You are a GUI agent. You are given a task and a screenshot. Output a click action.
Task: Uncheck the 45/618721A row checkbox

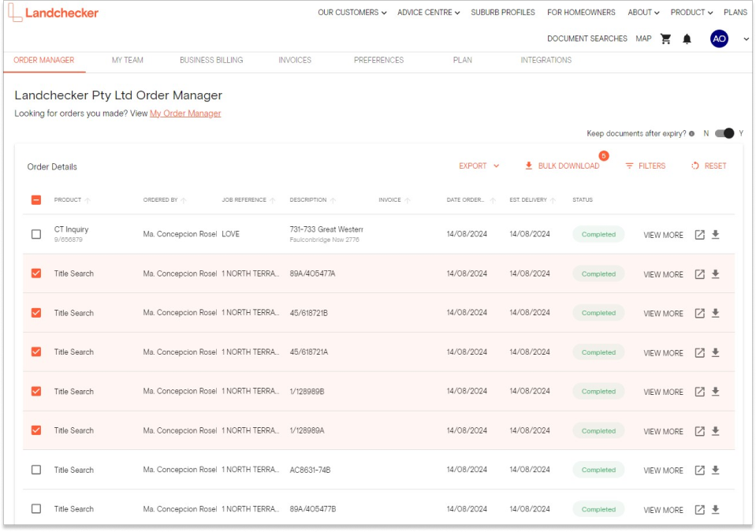(x=36, y=352)
